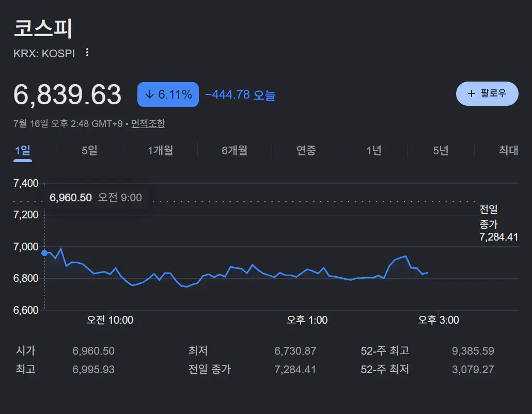Viewport: 532px width, 414px height.
Task: Switch to the 1개월 chart range
Action: [x=160, y=150]
